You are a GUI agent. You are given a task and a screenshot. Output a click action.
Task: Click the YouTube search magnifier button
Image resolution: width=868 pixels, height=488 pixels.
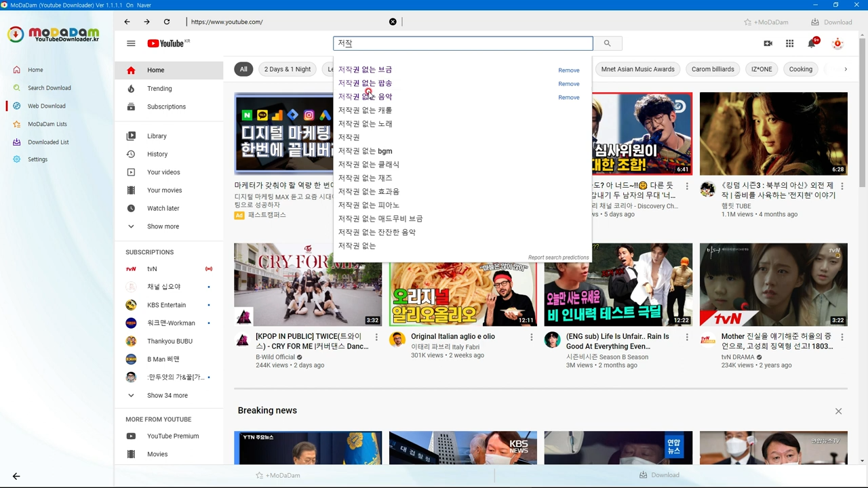[607, 43]
